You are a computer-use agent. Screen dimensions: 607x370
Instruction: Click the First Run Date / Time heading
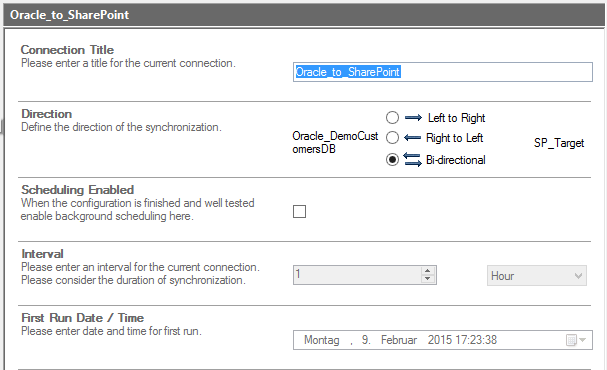pos(82,318)
